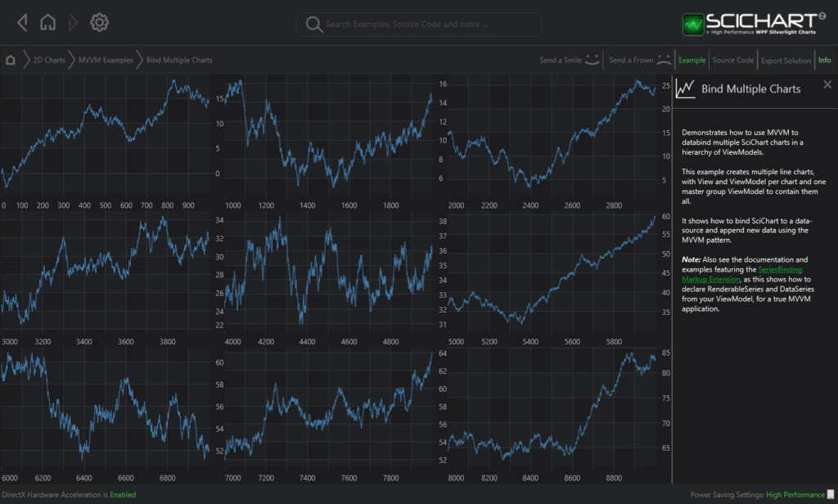Toggle the Power Saving Settings checkbox
Viewport: 838px width, 504px height.
click(831, 494)
